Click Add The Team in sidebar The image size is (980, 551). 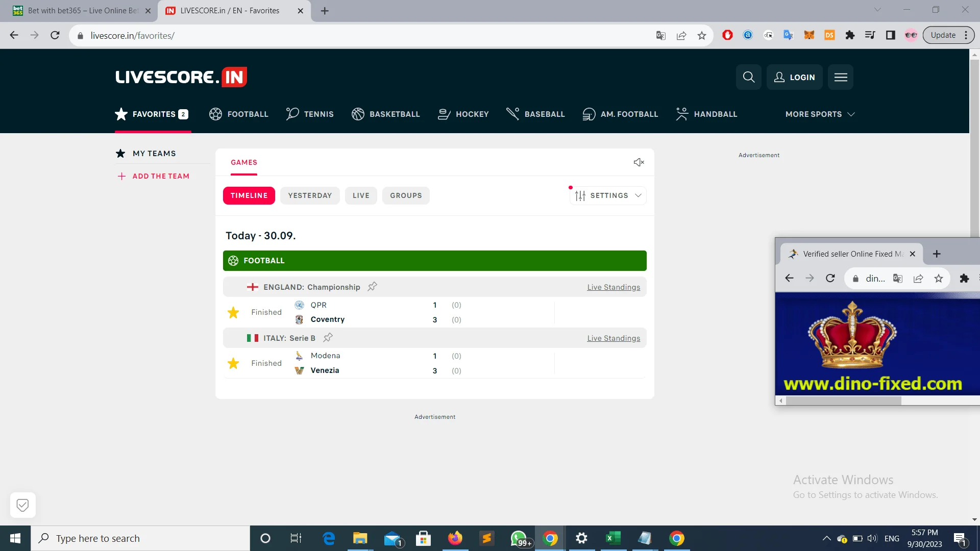pos(153,176)
